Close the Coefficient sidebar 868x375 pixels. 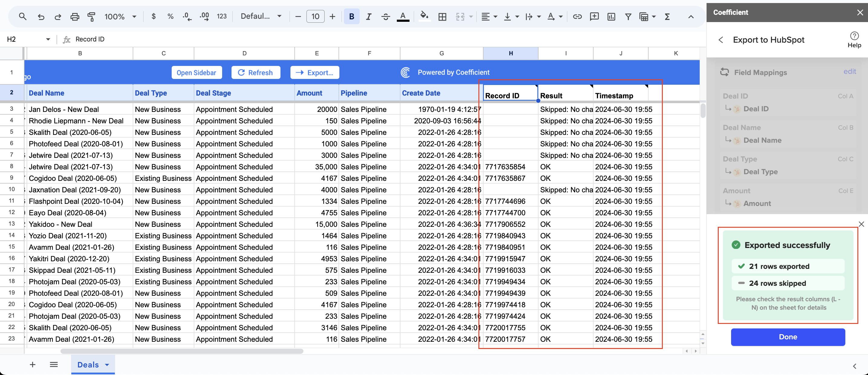[x=860, y=12]
